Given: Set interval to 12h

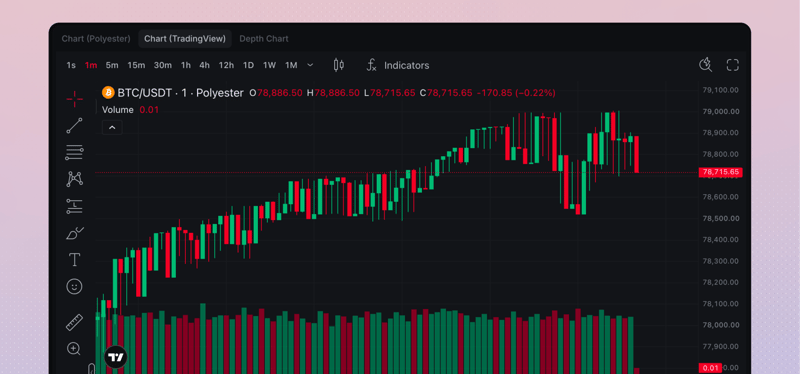Looking at the screenshot, I should pyautogui.click(x=227, y=65).
